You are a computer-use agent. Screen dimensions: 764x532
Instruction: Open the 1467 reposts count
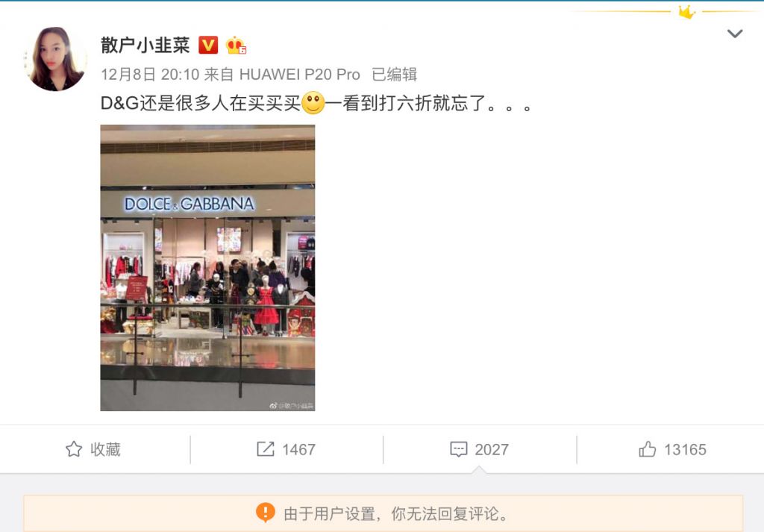coord(298,449)
